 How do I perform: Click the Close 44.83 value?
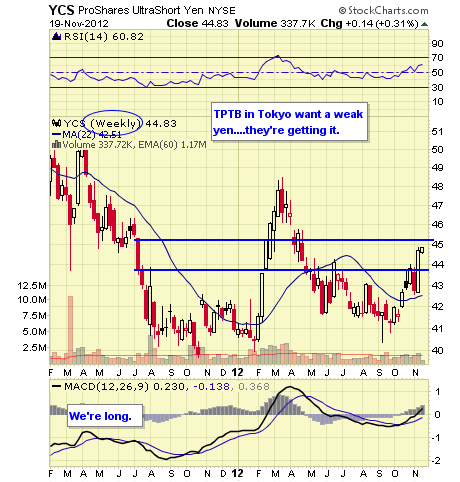click(197, 23)
